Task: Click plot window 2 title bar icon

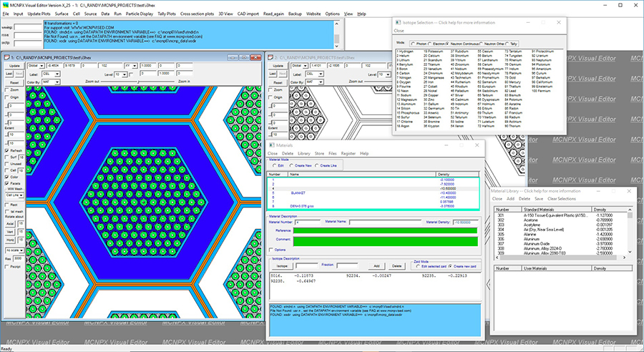Action: [x=270, y=57]
